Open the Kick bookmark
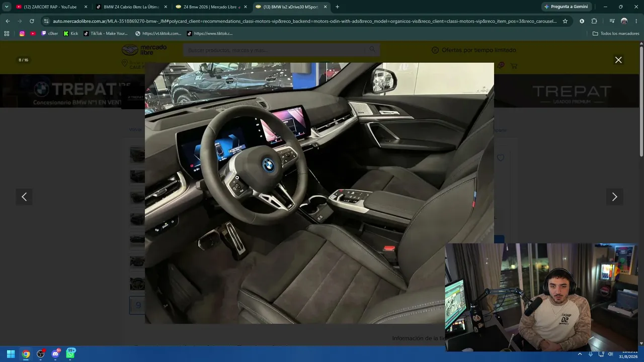Viewport: 644px width, 362px height. point(70,34)
